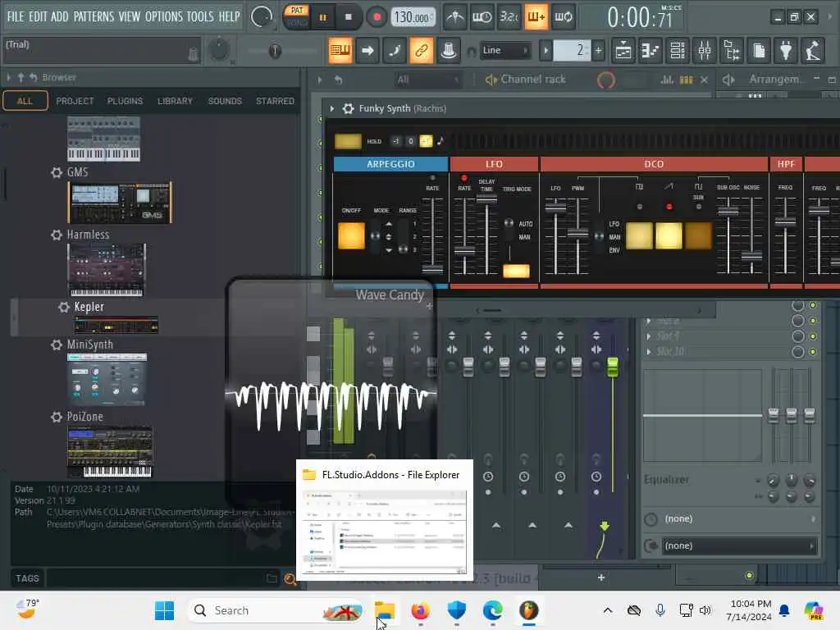Open the plugin picker plug icon
The height and width of the screenshot is (630, 840).
(786, 51)
